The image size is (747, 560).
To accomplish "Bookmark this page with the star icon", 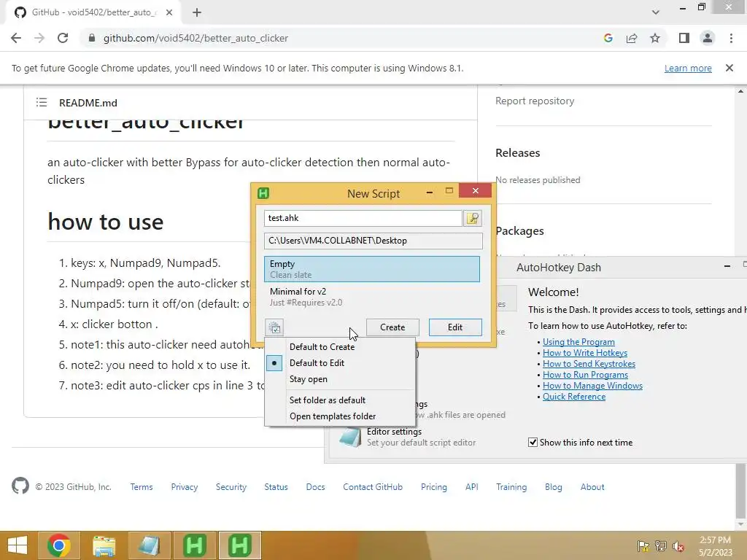I will (655, 38).
